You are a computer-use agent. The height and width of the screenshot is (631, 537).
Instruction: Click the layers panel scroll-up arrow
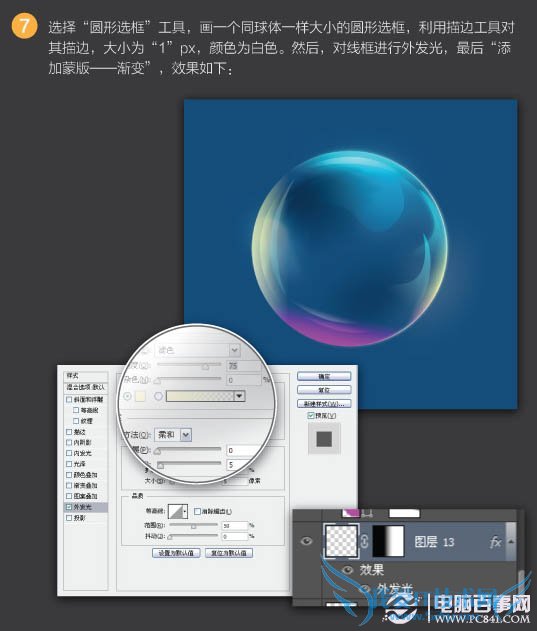(x=511, y=542)
